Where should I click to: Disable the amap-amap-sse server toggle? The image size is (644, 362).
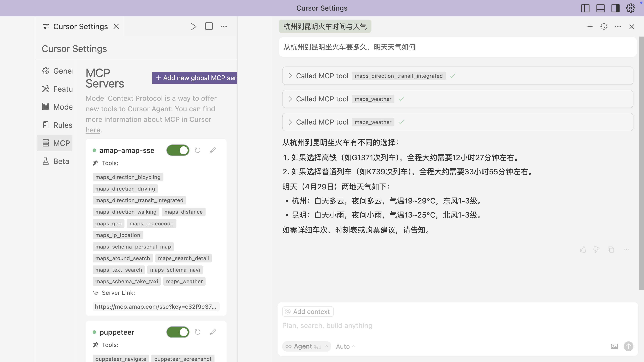[x=178, y=150]
